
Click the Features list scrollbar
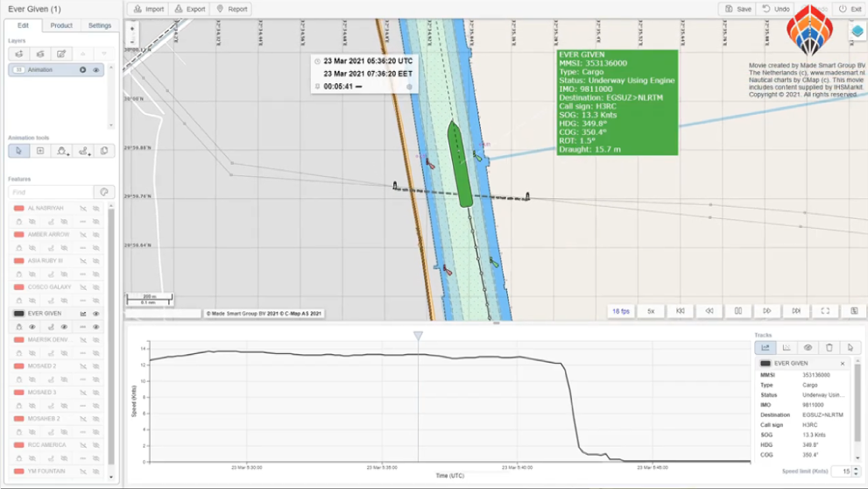[x=110, y=337]
